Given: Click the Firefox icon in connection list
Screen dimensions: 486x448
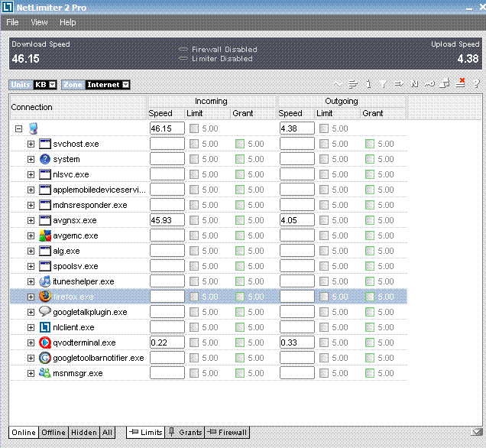Looking at the screenshot, I should point(44,297).
